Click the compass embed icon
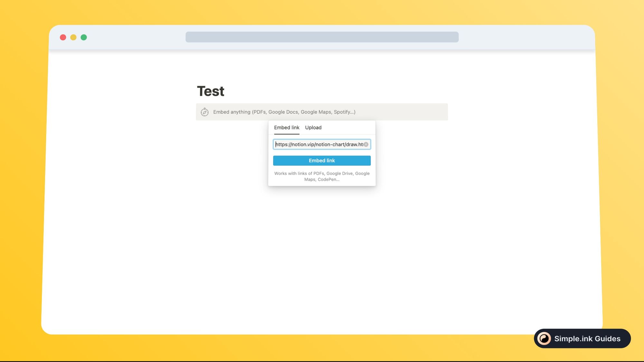 204,112
